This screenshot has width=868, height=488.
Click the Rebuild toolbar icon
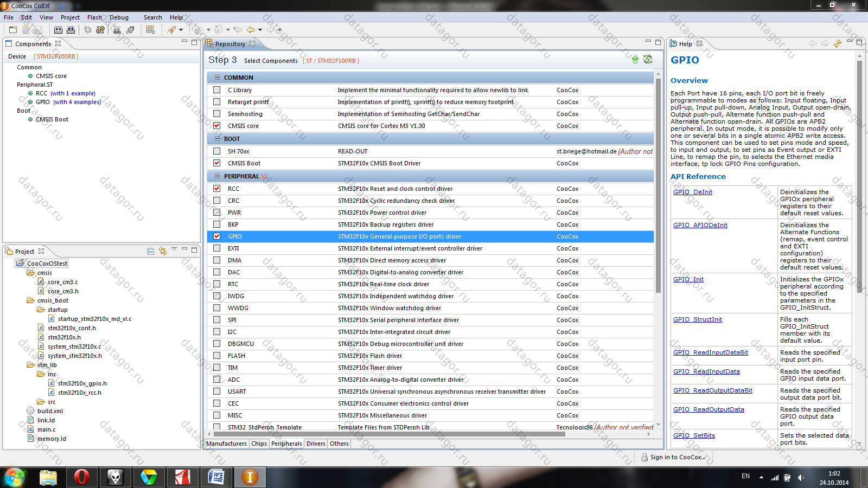(x=71, y=30)
